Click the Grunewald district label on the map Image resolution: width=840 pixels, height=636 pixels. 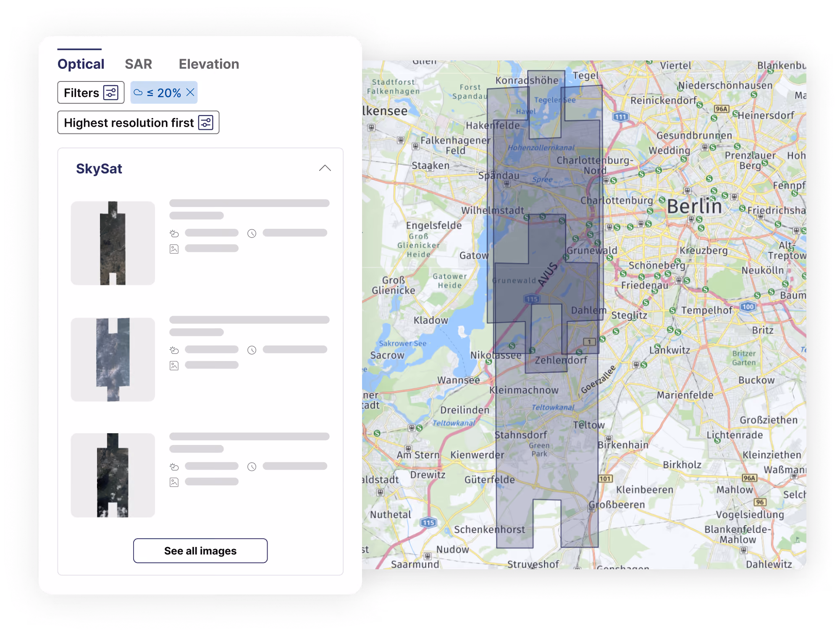(592, 250)
